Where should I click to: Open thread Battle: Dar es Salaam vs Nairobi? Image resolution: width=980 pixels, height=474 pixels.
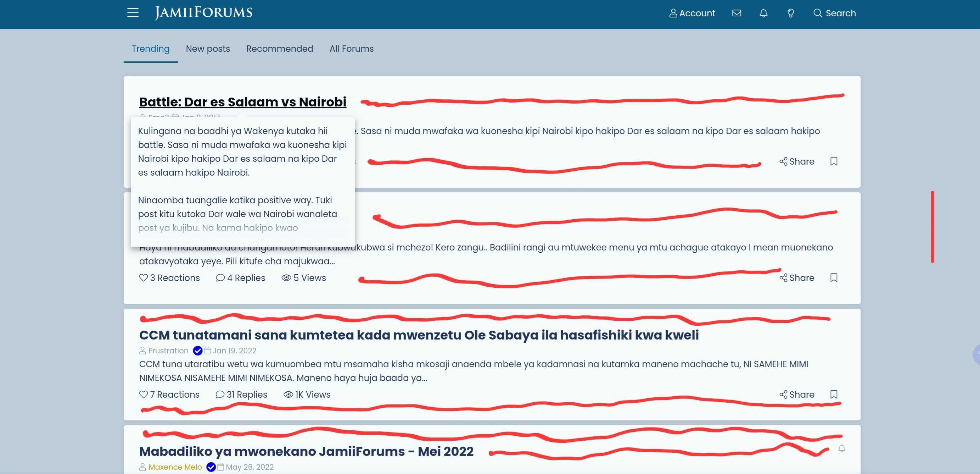(x=243, y=102)
